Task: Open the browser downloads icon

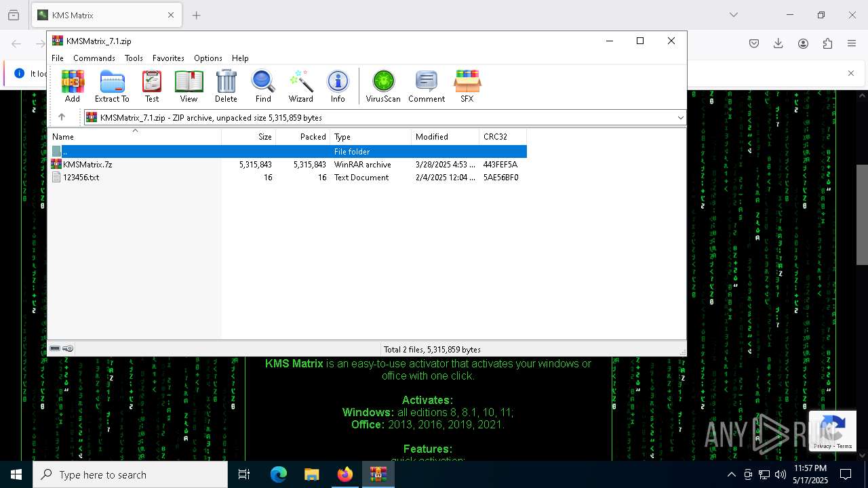Action: pos(778,43)
